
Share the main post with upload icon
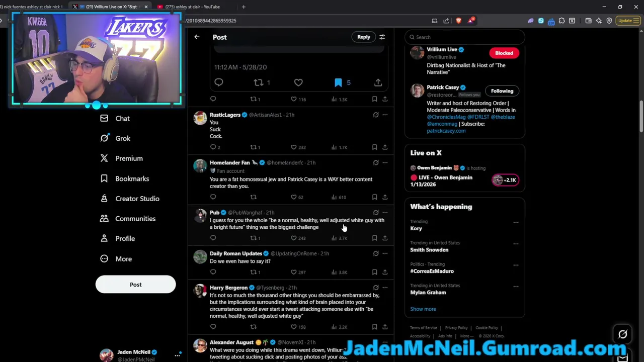coord(378,82)
